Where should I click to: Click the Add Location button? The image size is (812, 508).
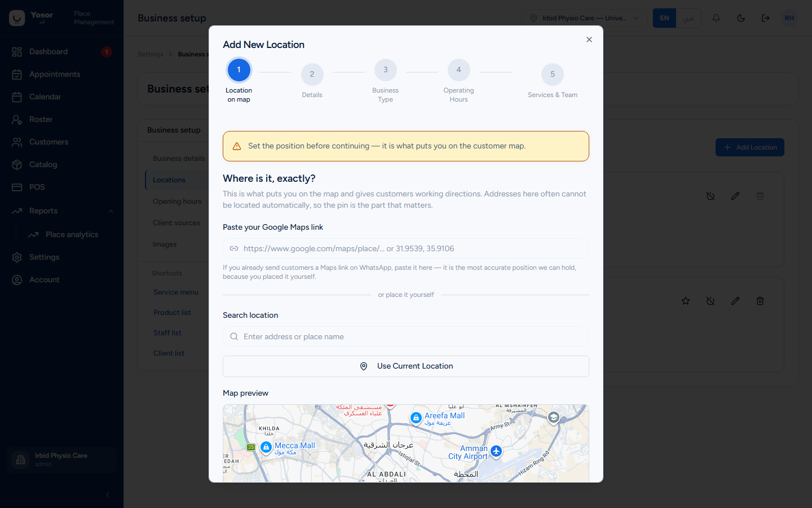(x=750, y=147)
